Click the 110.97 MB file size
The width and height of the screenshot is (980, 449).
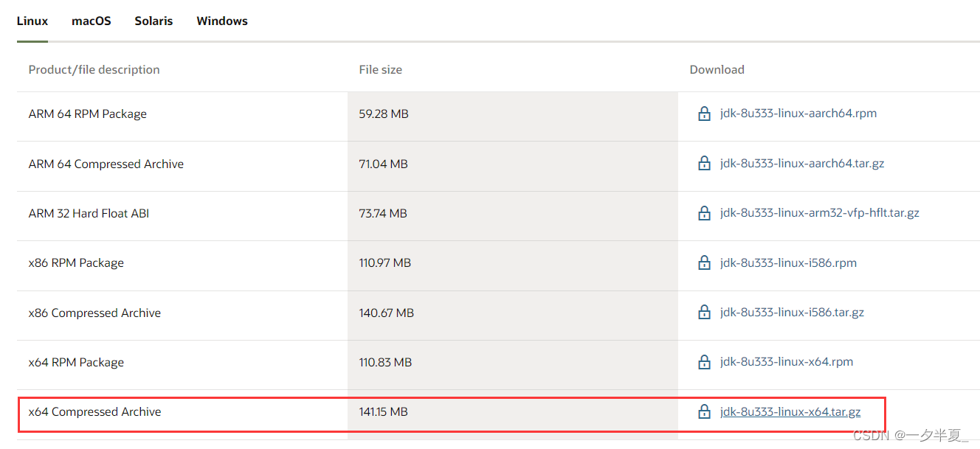point(385,262)
